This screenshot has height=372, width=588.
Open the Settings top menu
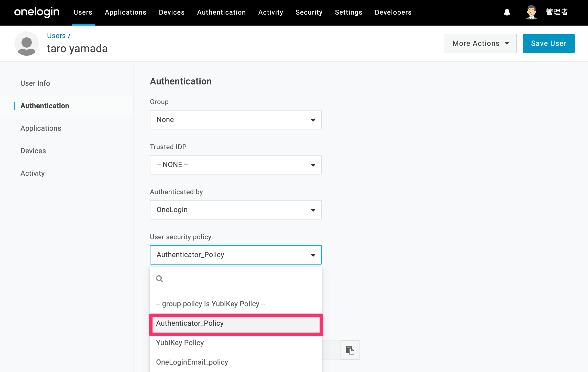point(349,12)
